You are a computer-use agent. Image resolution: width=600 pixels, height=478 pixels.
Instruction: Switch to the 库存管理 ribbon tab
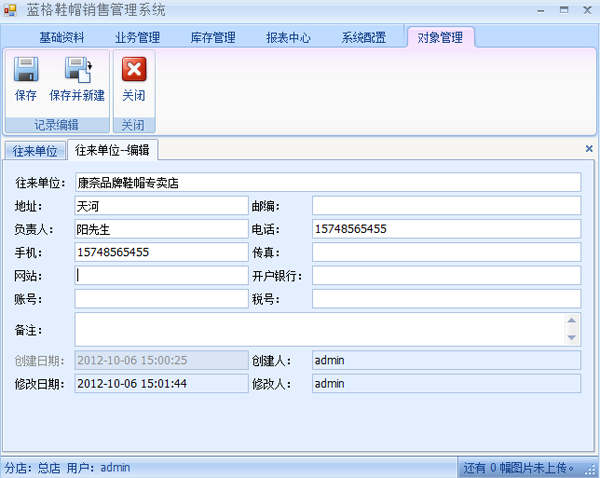pyautogui.click(x=213, y=38)
